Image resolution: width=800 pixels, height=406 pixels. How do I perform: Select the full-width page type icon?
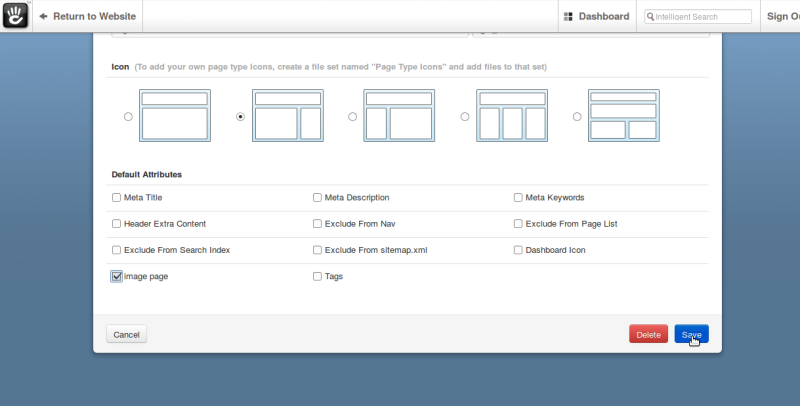pyautogui.click(x=175, y=116)
